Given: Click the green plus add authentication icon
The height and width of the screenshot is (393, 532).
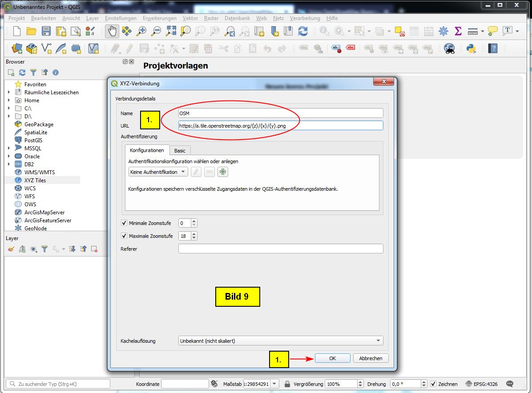Looking at the screenshot, I should point(222,172).
